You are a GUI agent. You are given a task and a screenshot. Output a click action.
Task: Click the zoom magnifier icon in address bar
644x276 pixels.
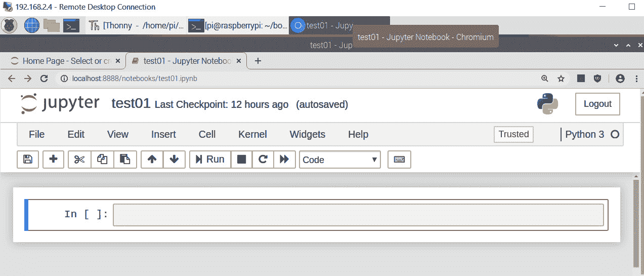click(x=545, y=78)
